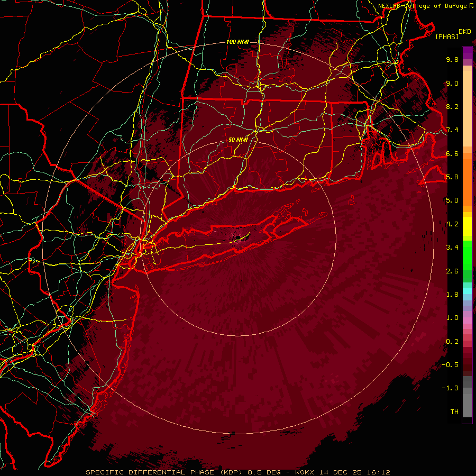Click the orange segment of the color bar
476x476 pixels.
tap(467, 182)
